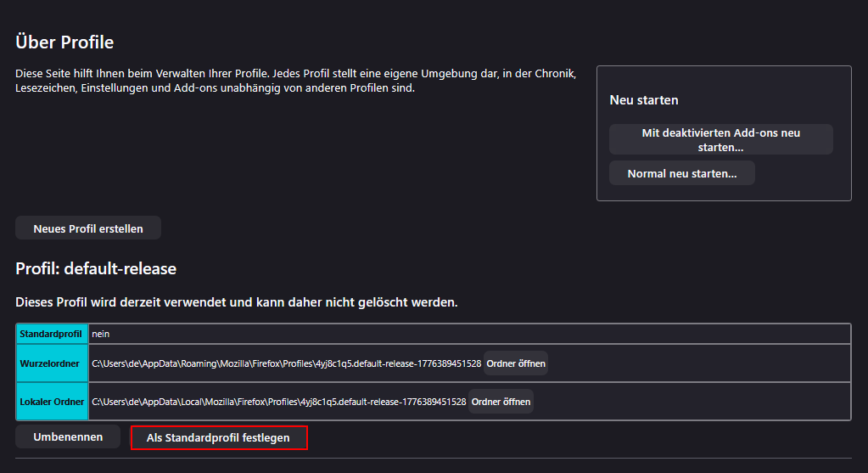This screenshot has height=473, width=868.
Task: Select the Local profile path text
Action: pos(279,402)
